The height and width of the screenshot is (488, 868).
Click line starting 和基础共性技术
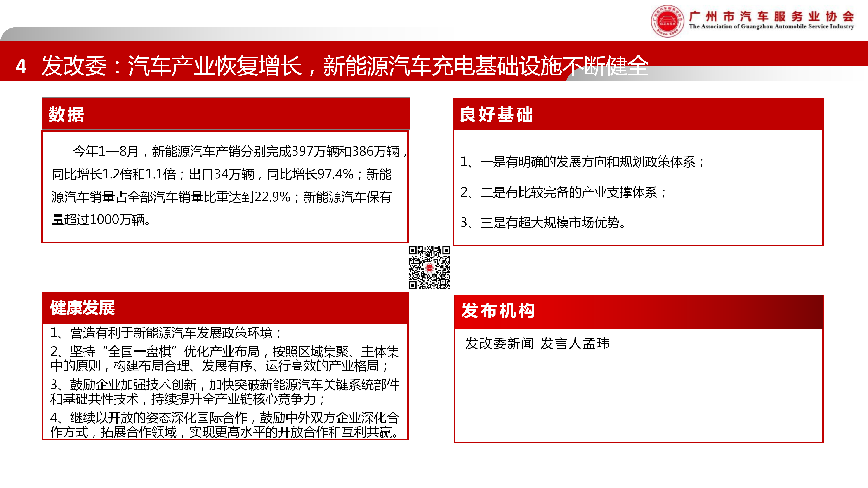(x=188, y=399)
